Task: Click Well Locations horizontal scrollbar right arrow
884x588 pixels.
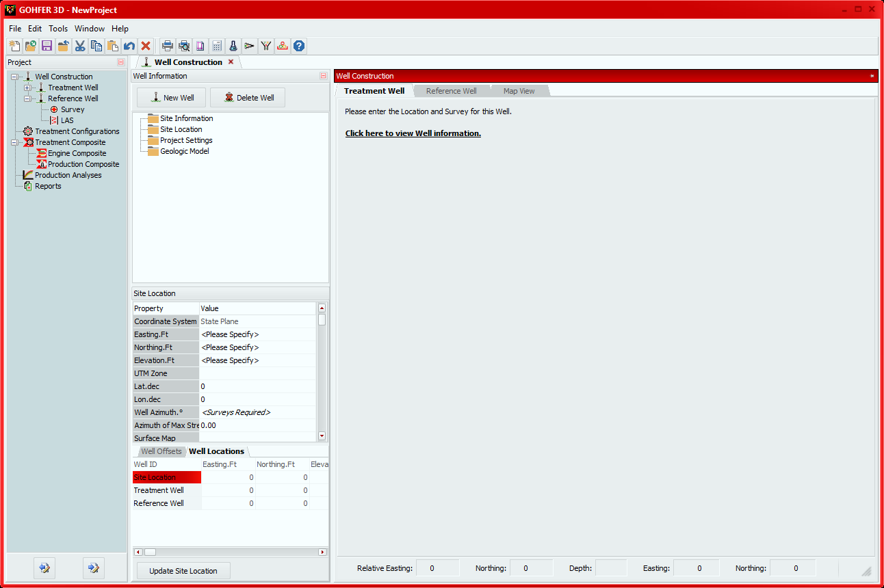Action: point(322,552)
